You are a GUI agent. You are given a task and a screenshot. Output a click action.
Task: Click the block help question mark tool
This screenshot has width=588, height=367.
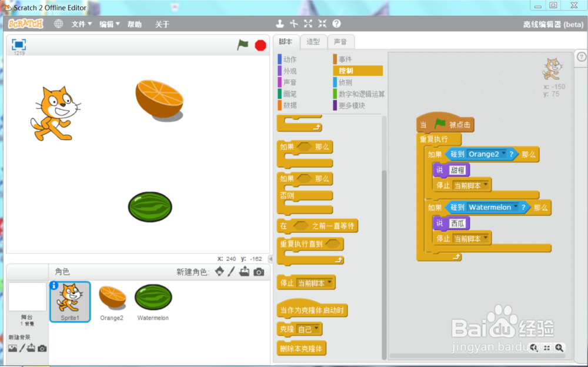[336, 24]
